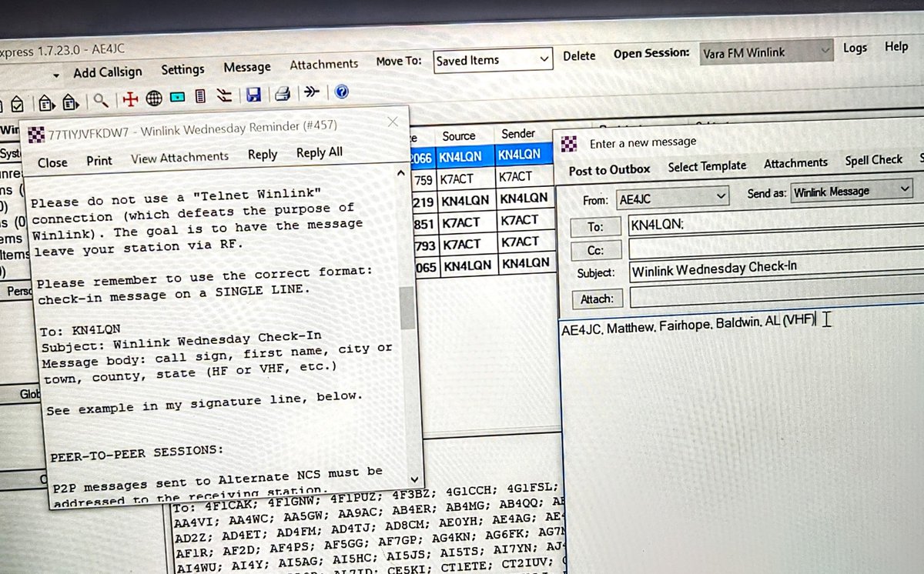Click the Sender column header
The height and width of the screenshot is (574, 924).
(518, 134)
